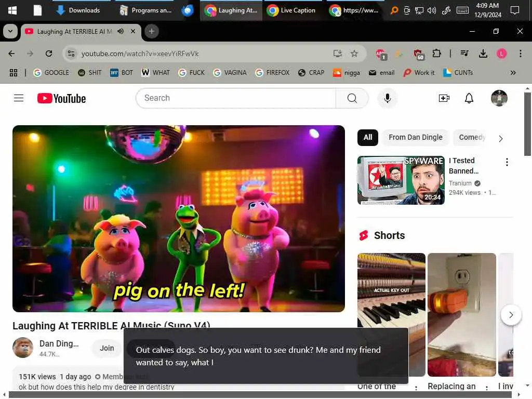
Task: Open the touch keyboard tray icon
Action: click(x=462, y=10)
